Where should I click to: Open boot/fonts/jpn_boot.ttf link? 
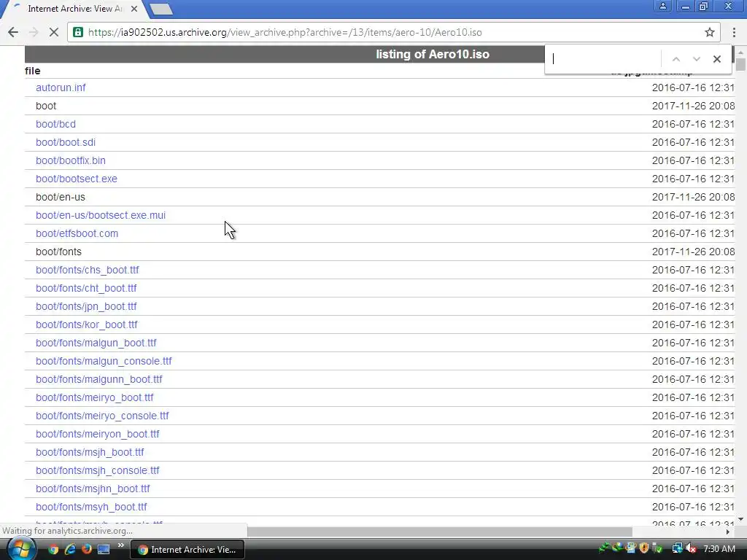[x=86, y=306]
